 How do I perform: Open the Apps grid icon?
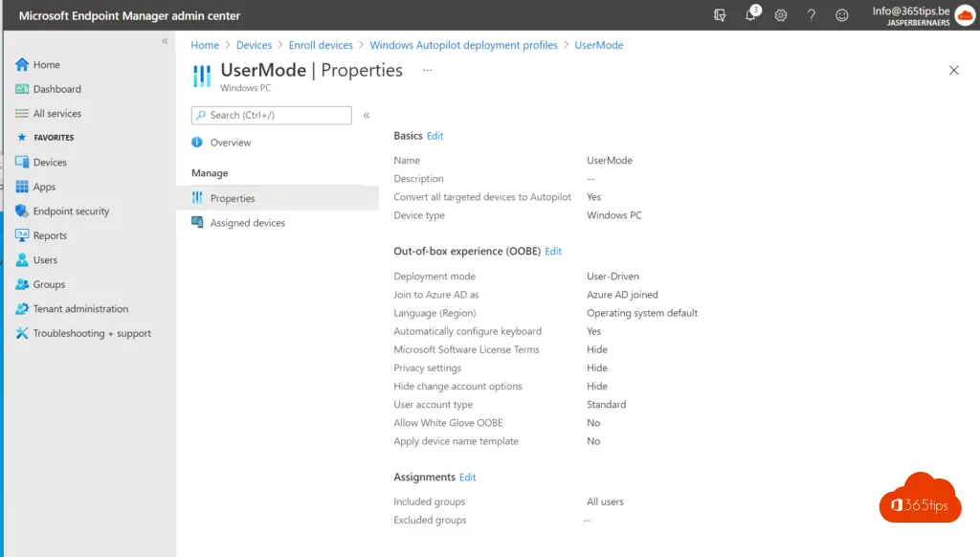tap(22, 187)
